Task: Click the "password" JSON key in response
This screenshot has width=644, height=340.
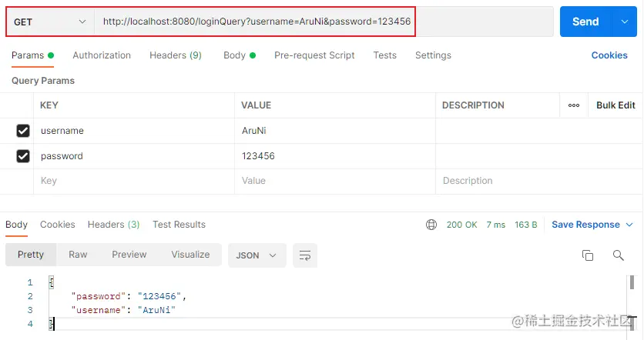Action: click(x=99, y=296)
